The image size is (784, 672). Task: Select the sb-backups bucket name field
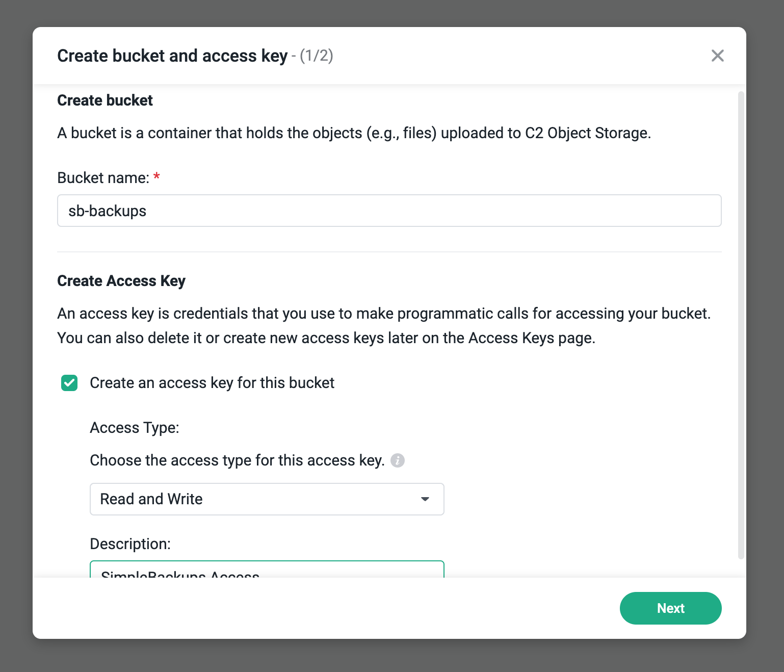pyautogui.click(x=389, y=211)
